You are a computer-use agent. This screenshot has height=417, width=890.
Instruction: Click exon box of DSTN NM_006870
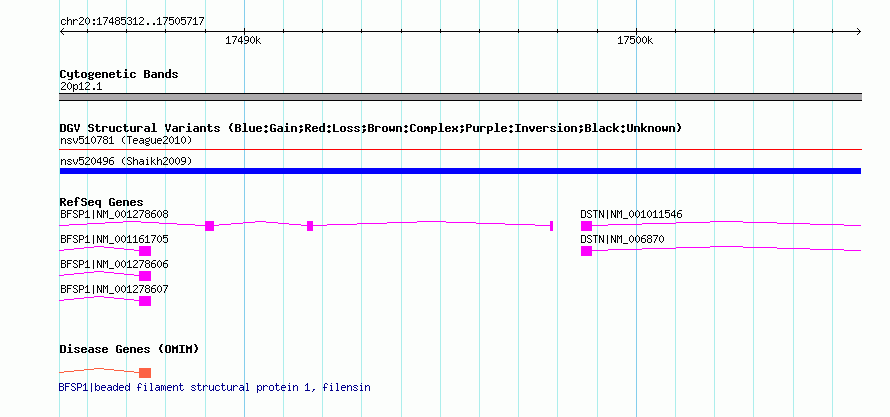click(x=586, y=251)
